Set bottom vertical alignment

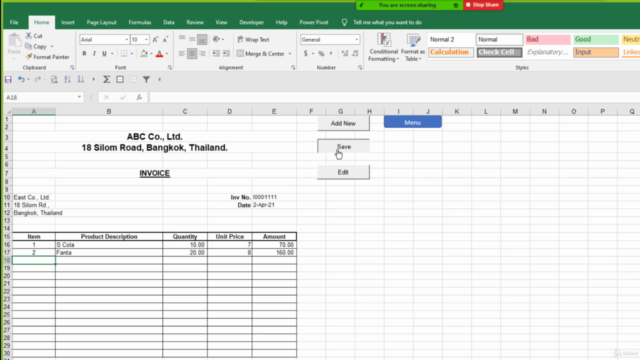pos(202,39)
